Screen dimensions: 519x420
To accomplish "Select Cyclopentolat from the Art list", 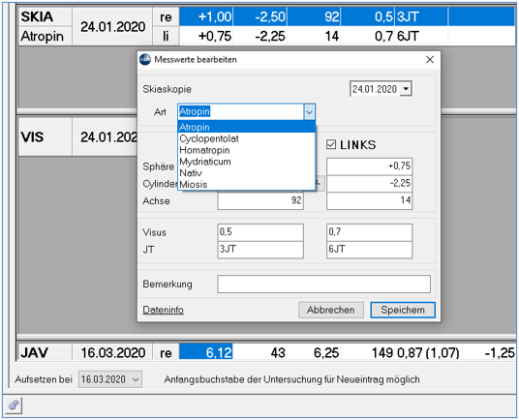I will [246, 138].
